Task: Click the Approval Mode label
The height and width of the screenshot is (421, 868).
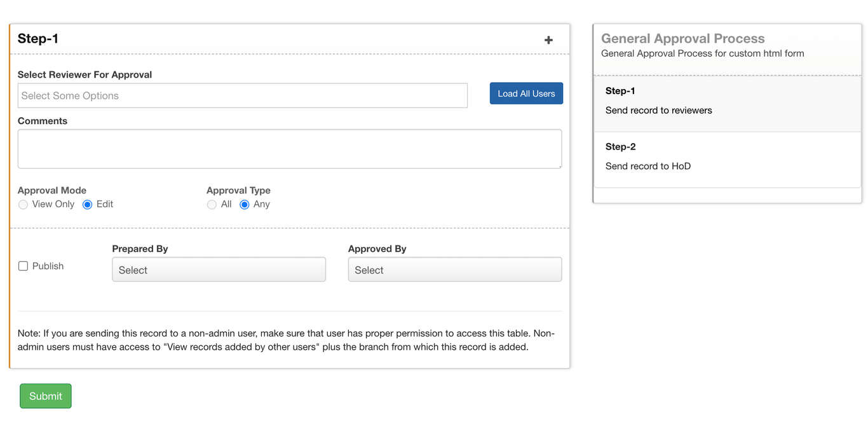Action: pos(52,190)
